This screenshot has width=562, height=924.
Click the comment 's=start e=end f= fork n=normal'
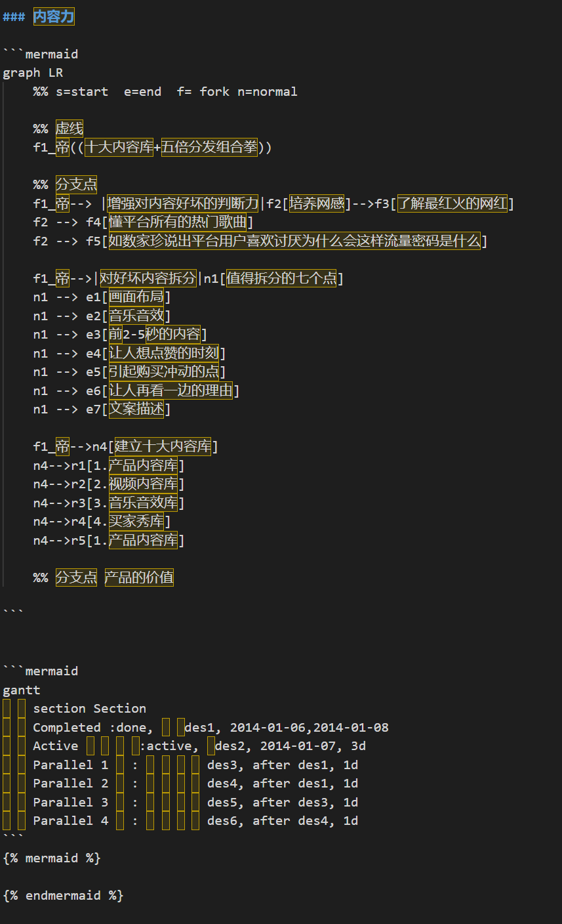pyautogui.click(x=176, y=91)
